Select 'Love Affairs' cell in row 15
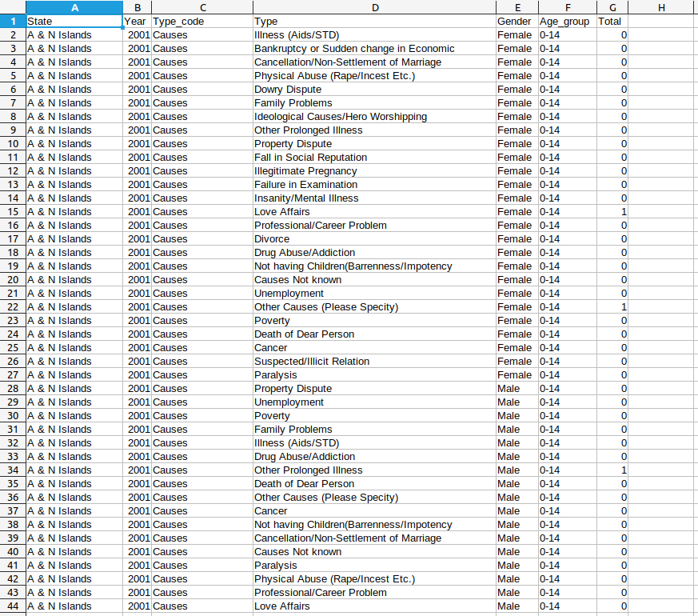This screenshot has height=616, width=698. pyautogui.click(x=373, y=212)
